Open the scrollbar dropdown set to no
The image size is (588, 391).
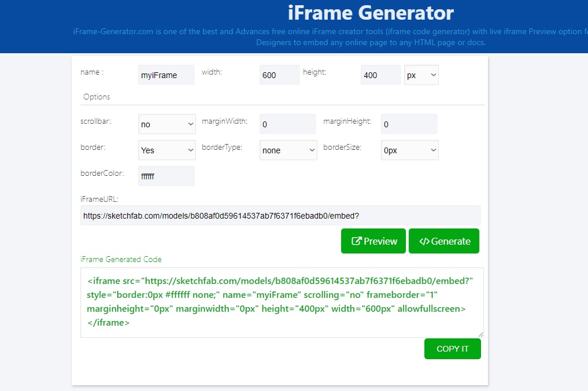pos(167,124)
